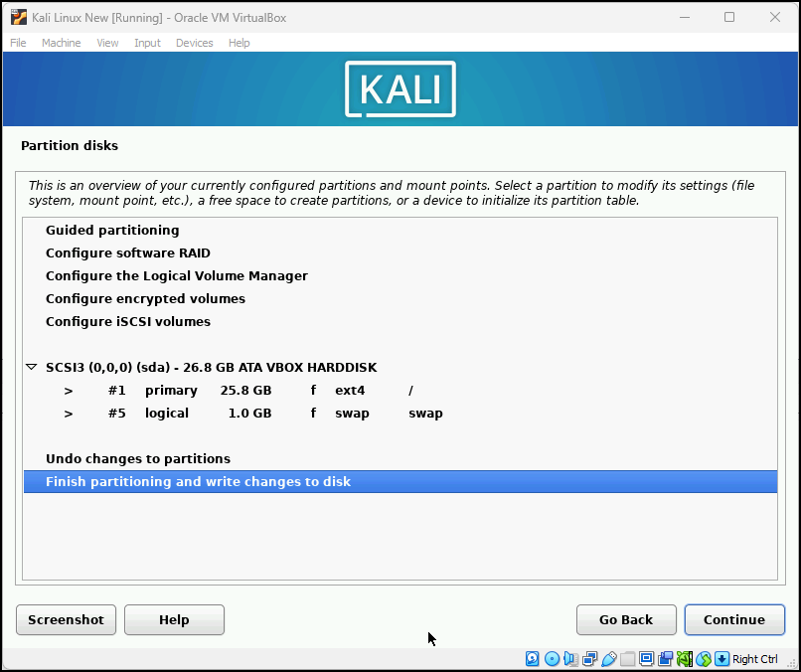Select Finish partitioning and write changes to disk
Viewport: 801px width, 672px height.
click(x=400, y=482)
